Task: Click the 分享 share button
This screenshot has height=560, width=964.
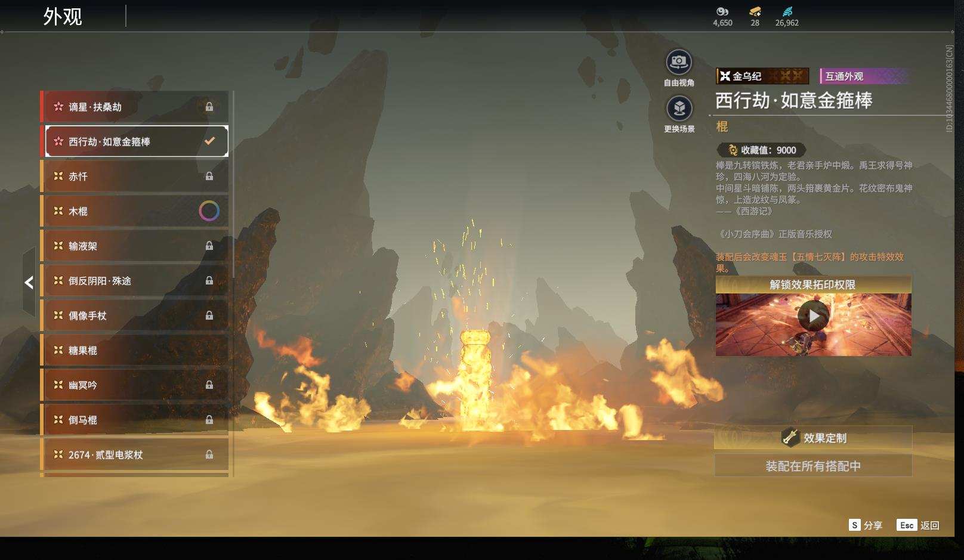Action: pyautogui.click(x=866, y=525)
